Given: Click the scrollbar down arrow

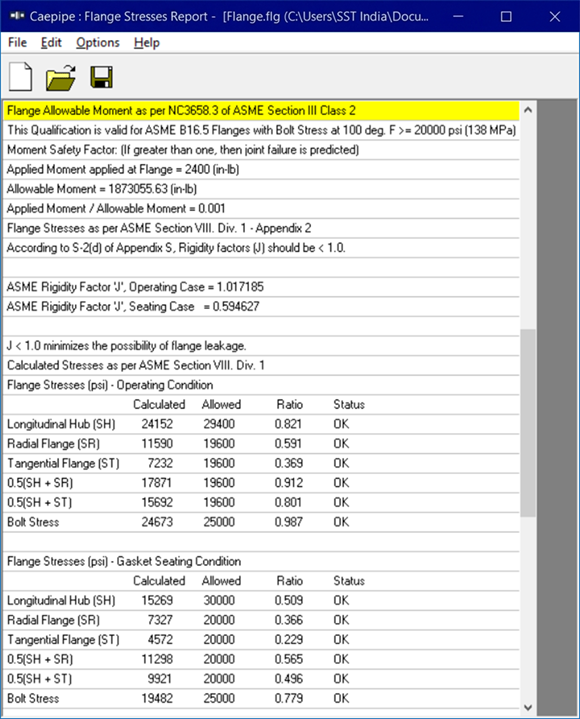Looking at the screenshot, I should (x=528, y=708).
